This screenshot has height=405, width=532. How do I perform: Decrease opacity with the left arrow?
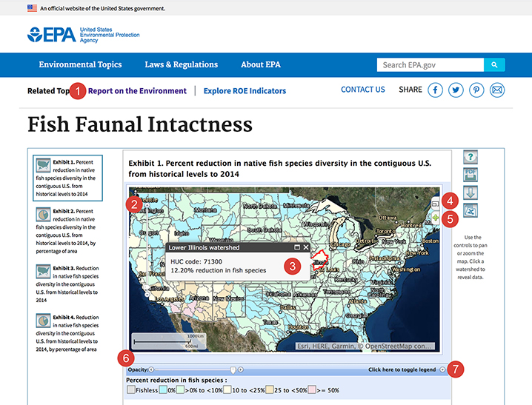point(151,369)
